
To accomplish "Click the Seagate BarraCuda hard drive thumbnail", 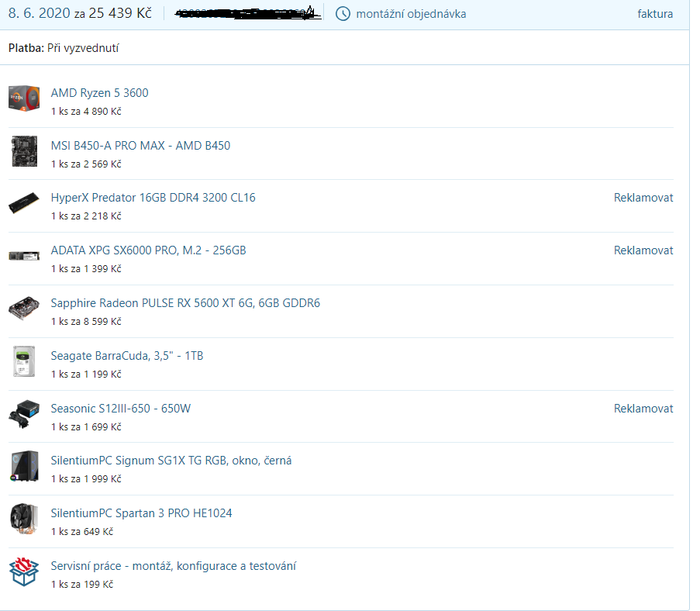I will click(24, 361).
